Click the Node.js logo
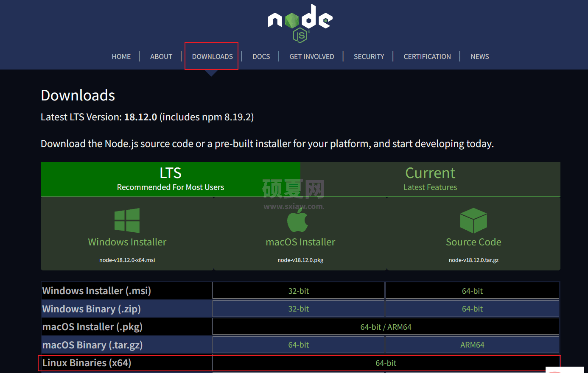588x373 pixels. click(300, 23)
